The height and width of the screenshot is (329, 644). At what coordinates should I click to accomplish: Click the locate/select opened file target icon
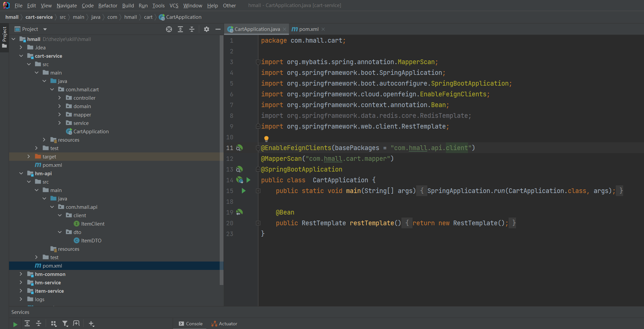point(169,29)
